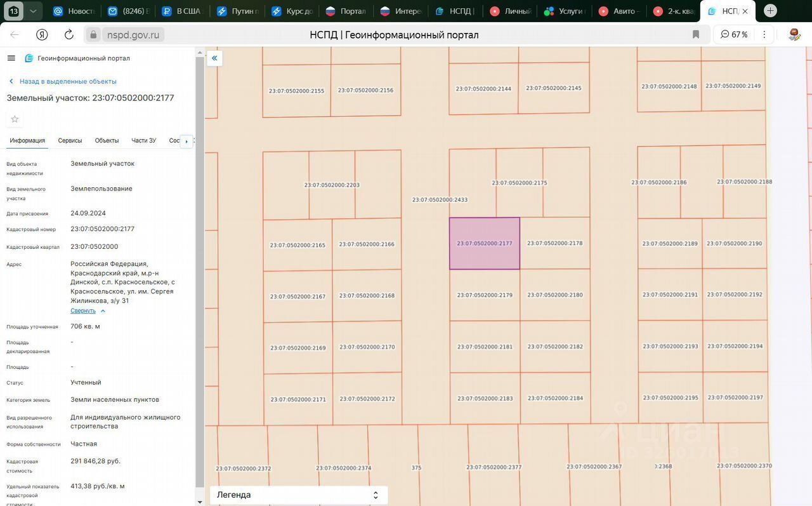812x506 pixels.
Task: Expand the Легенда panel
Action: (299, 495)
